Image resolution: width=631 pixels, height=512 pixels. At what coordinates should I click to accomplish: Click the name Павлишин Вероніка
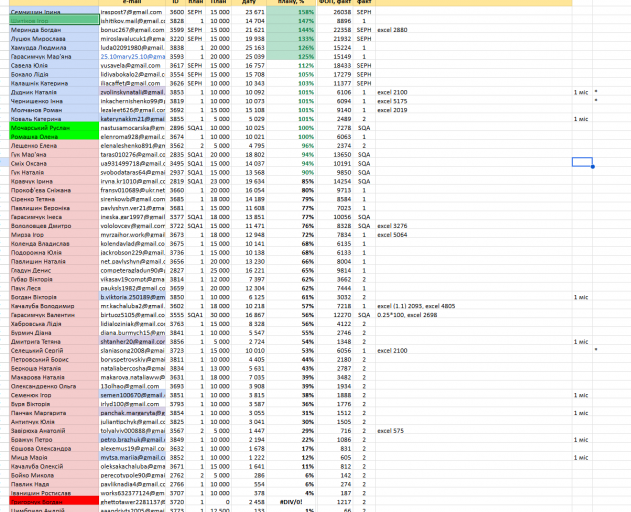[x=54, y=208]
